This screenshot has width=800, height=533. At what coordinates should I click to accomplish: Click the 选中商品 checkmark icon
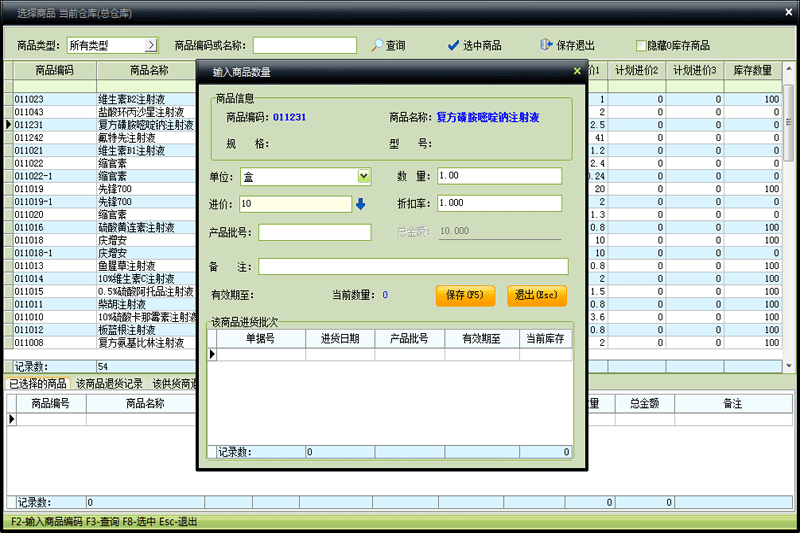tap(453, 45)
